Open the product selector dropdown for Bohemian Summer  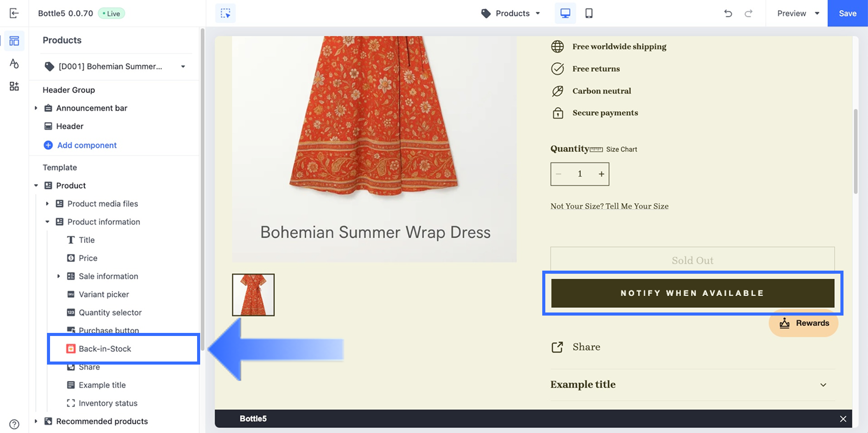(x=115, y=66)
